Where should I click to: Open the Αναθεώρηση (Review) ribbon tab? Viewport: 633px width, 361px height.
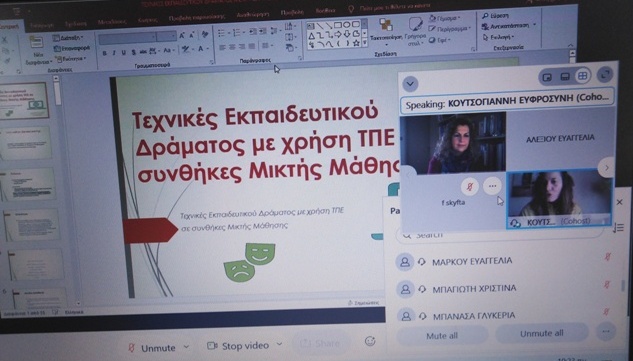point(253,14)
